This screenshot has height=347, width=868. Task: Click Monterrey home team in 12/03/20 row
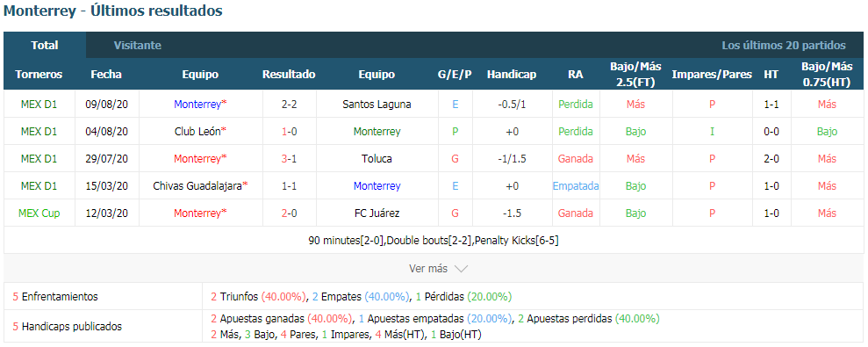(197, 213)
